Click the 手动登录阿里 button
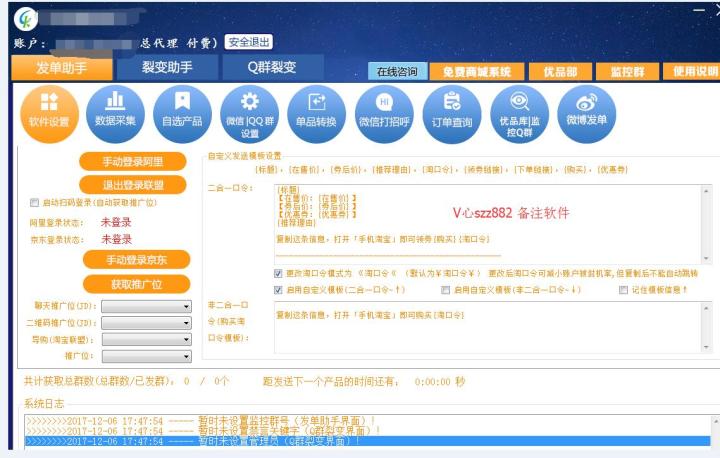 [132, 162]
